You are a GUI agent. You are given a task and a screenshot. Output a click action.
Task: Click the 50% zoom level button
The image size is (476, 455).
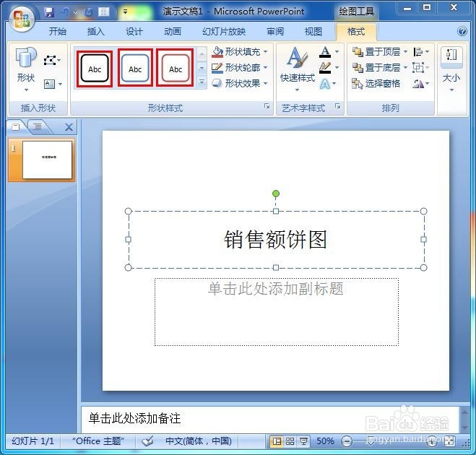click(325, 441)
